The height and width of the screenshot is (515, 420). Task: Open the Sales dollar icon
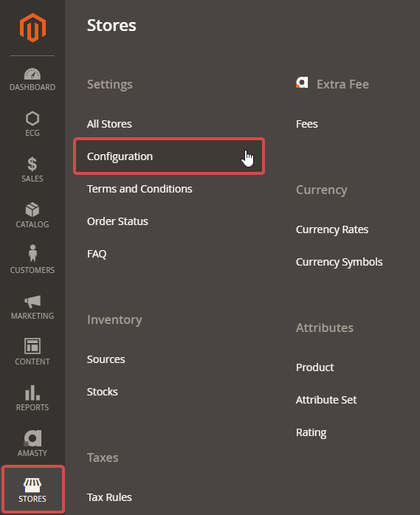point(32,164)
